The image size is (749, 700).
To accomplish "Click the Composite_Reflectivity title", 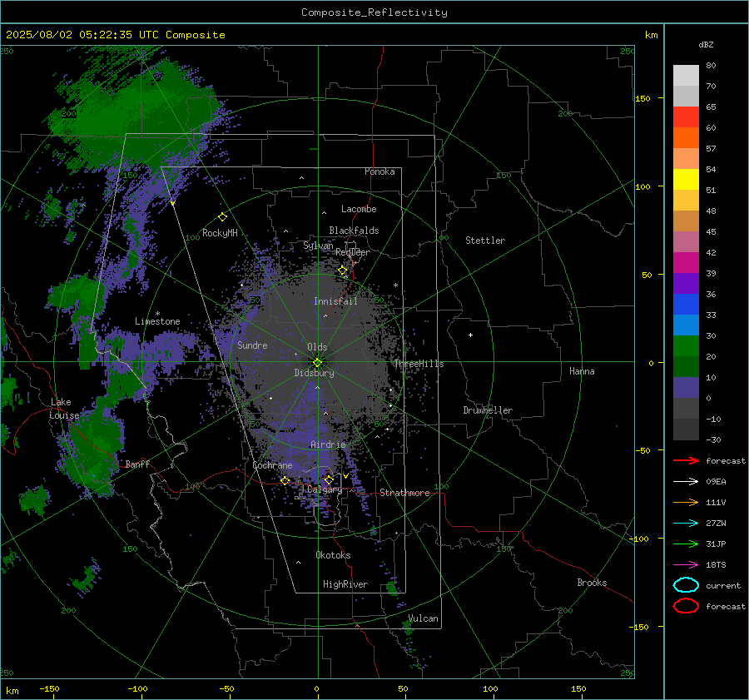I will 374,12.
